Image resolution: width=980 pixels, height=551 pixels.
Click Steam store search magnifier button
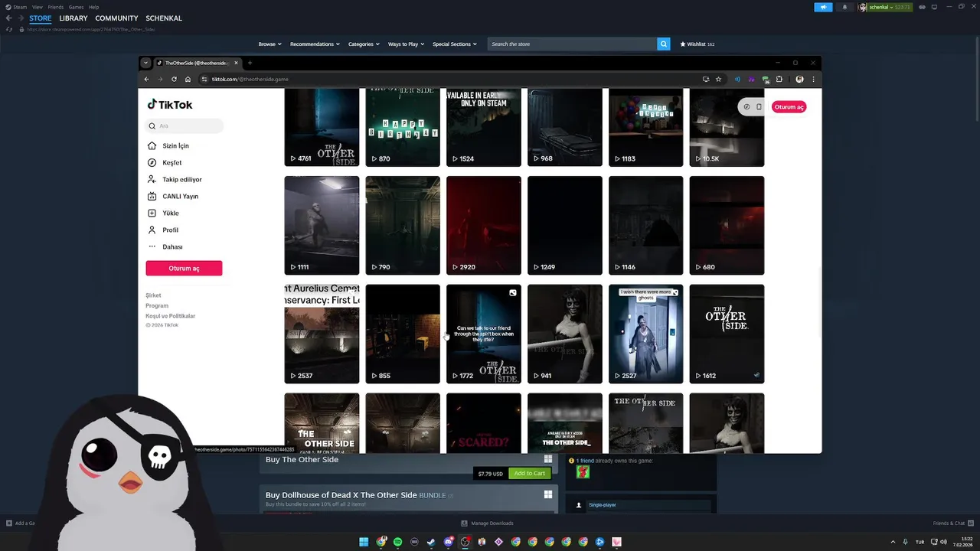(x=664, y=44)
